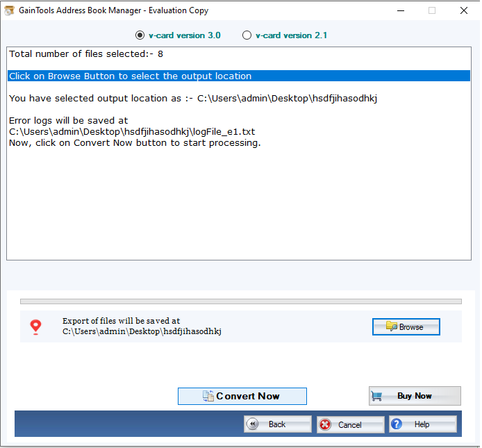Image resolution: width=482 pixels, height=448 pixels.
Task: Click 'Error logs will be saved at' line
Action: tap(68, 121)
